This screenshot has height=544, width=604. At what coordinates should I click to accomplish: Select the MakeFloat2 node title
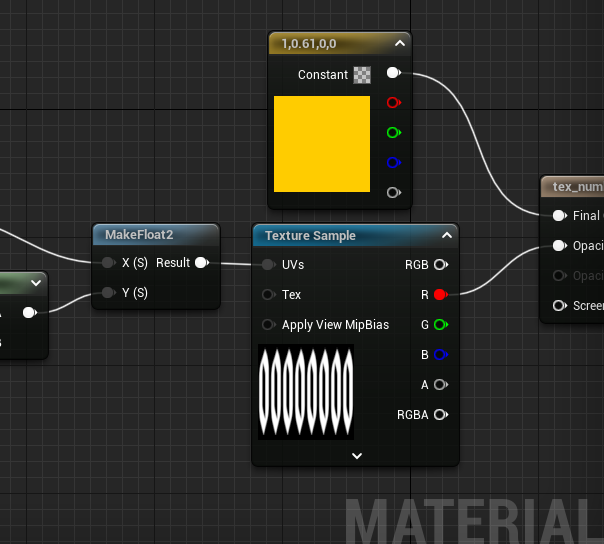(x=139, y=235)
